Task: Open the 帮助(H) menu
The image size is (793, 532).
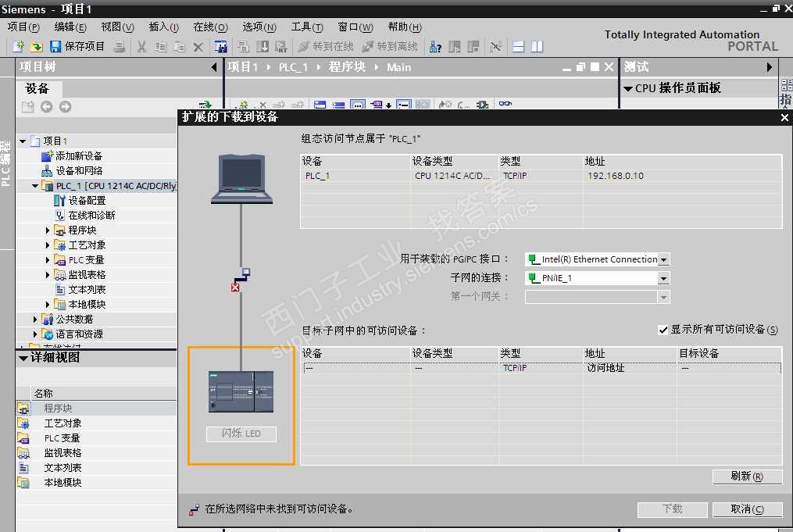Action: (x=405, y=27)
